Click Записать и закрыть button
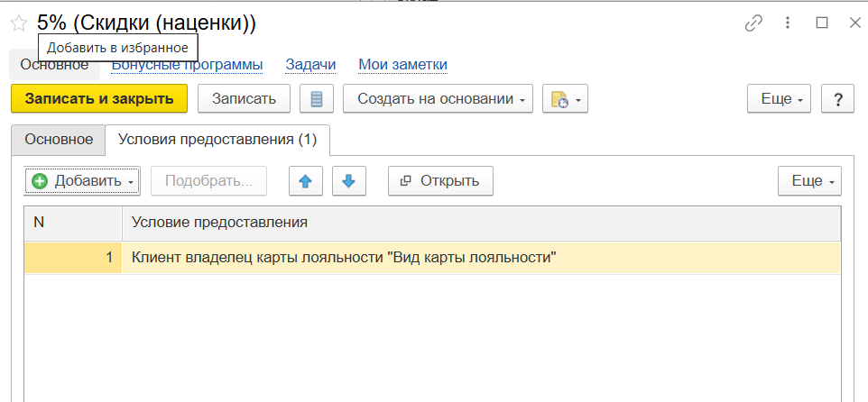The image size is (868, 402). (99, 99)
